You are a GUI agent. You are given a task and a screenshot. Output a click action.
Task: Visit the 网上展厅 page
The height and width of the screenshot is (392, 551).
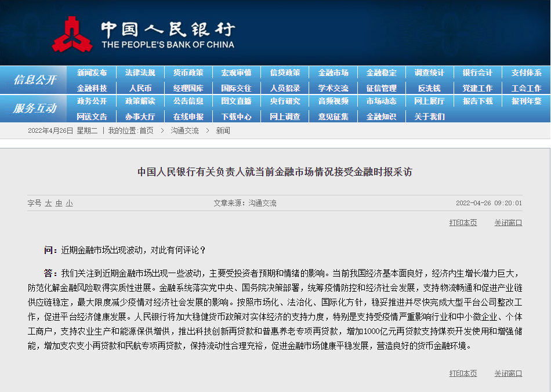coord(429,101)
